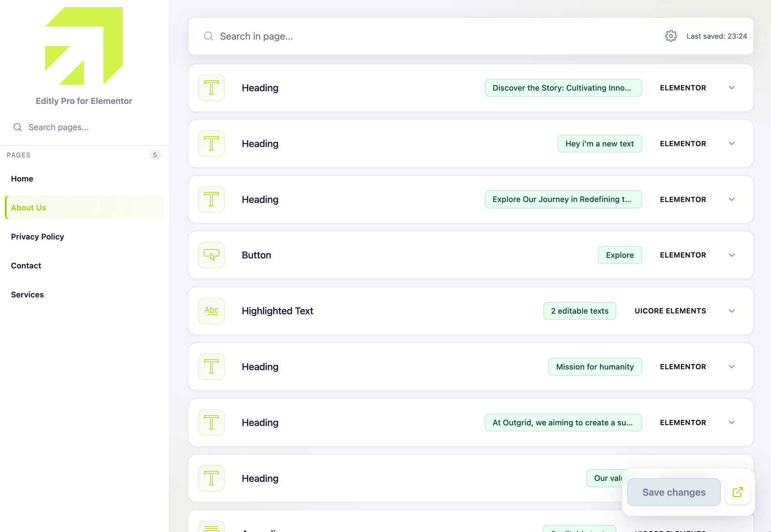The width and height of the screenshot is (771, 532).
Task: Click the T icon of the At Outgrid heading
Action: pyautogui.click(x=212, y=423)
